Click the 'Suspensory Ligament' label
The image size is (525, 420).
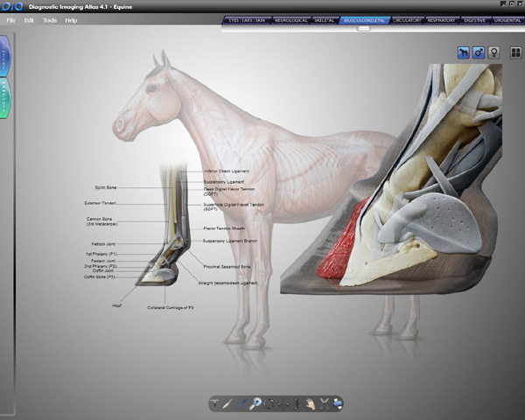tap(224, 182)
